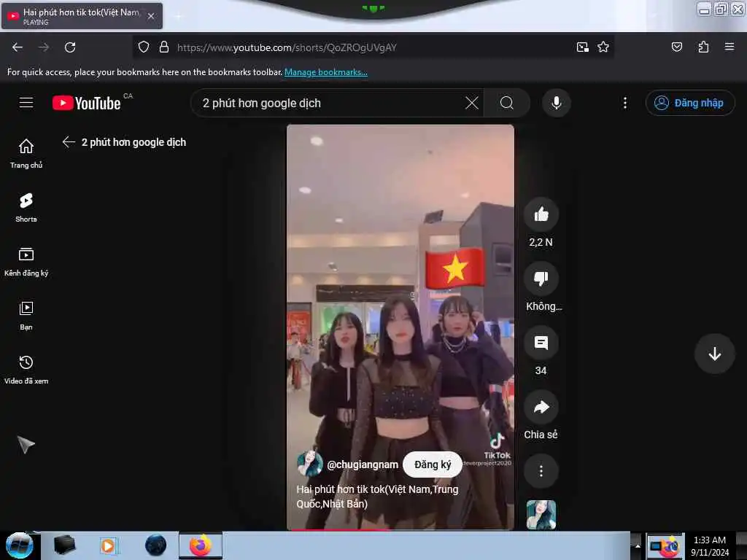Click the video progress bar
747x560 pixels.
(x=400, y=529)
